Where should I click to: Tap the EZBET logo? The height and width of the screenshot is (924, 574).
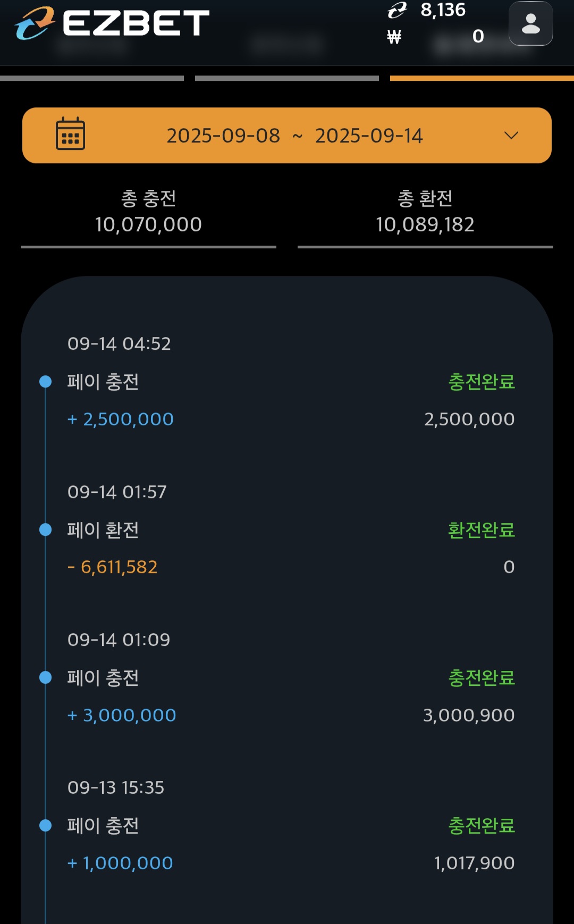coord(112,23)
